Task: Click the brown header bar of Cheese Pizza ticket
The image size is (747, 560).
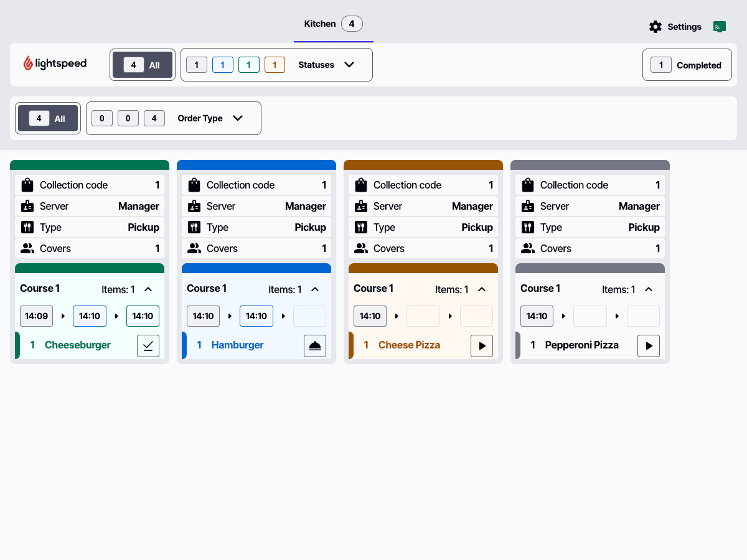Action: coord(423,165)
